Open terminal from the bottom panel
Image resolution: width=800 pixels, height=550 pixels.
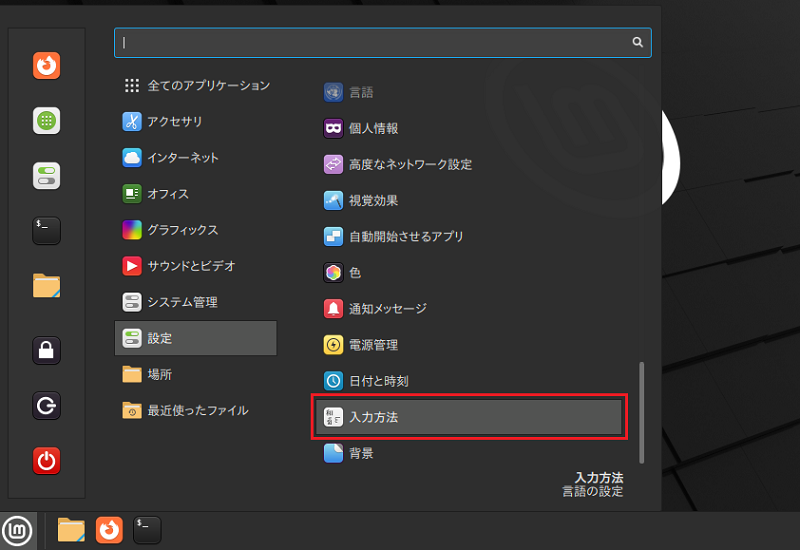(x=147, y=530)
